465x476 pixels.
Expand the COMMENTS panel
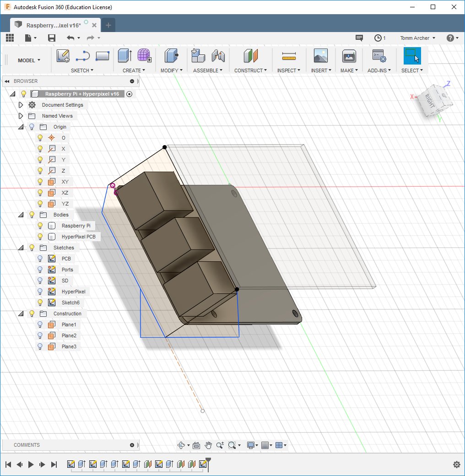(x=132, y=445)
